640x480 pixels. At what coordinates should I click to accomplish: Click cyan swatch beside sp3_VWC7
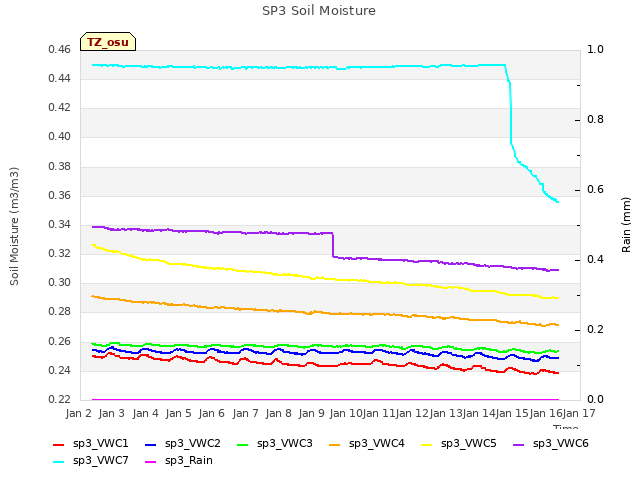coord(59,462)
